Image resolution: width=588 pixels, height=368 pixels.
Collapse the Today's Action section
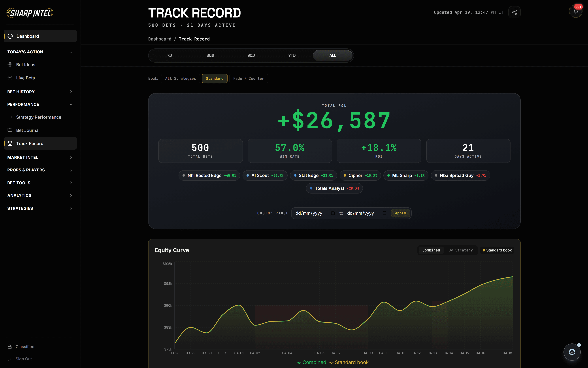point(40,52)
